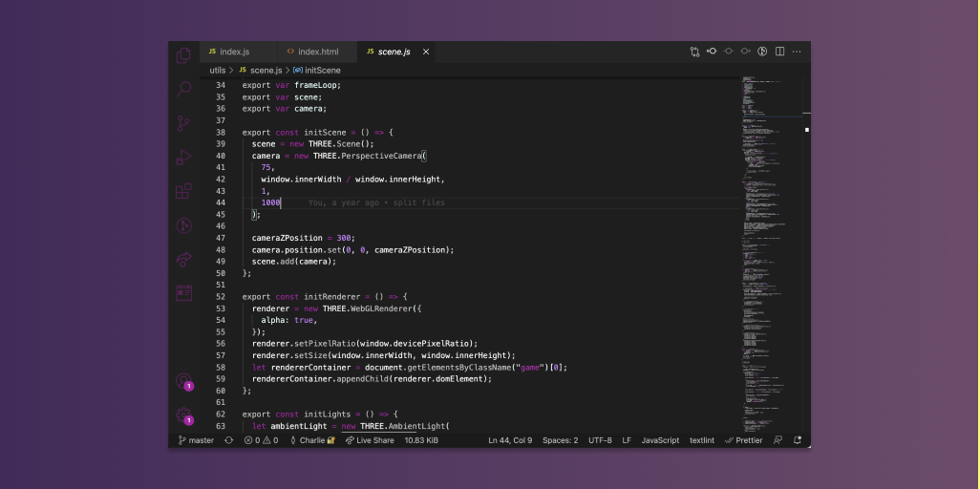Open the Search view in activity bar
The image size is (980, 489).
coord(183,89)
